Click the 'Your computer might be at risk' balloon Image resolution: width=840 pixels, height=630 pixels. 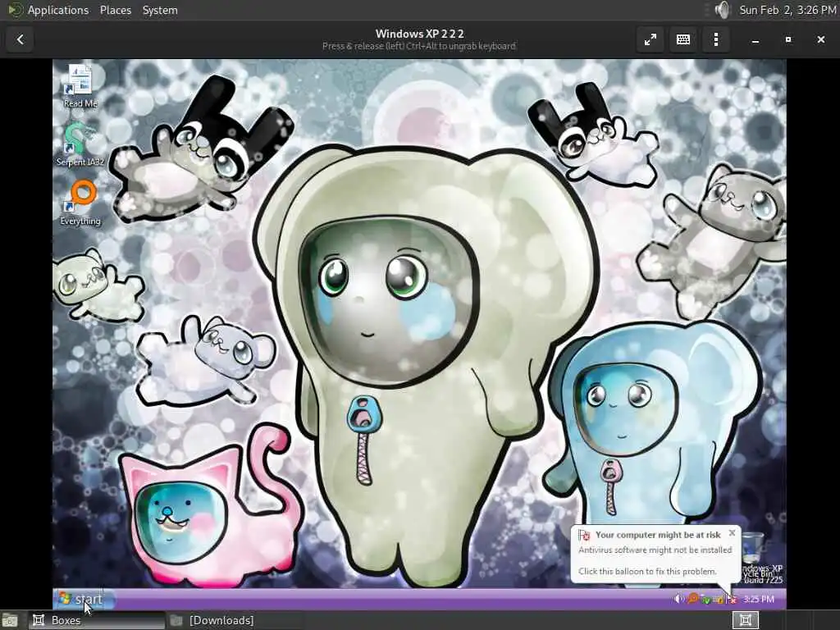(655, 554)
